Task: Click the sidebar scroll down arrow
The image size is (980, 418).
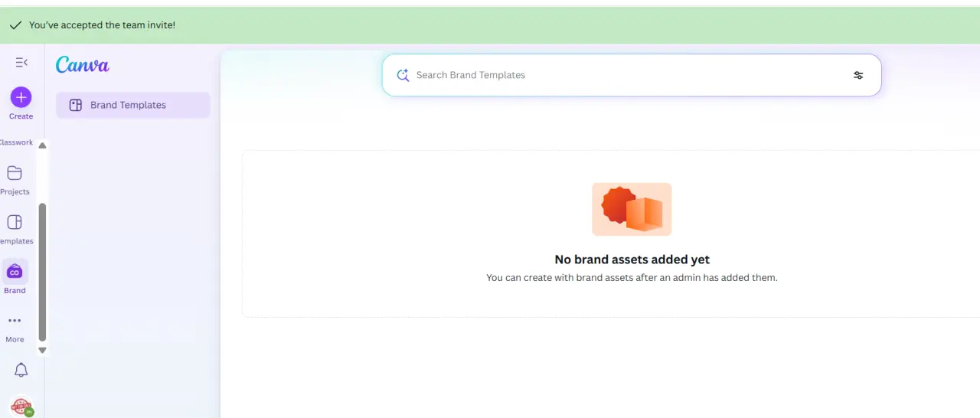Action: tap(42, 350)
